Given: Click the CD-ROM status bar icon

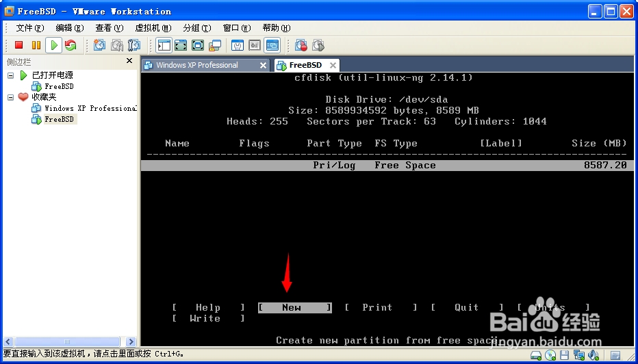Looking at the screenshot, I should (x=550, y=355).
